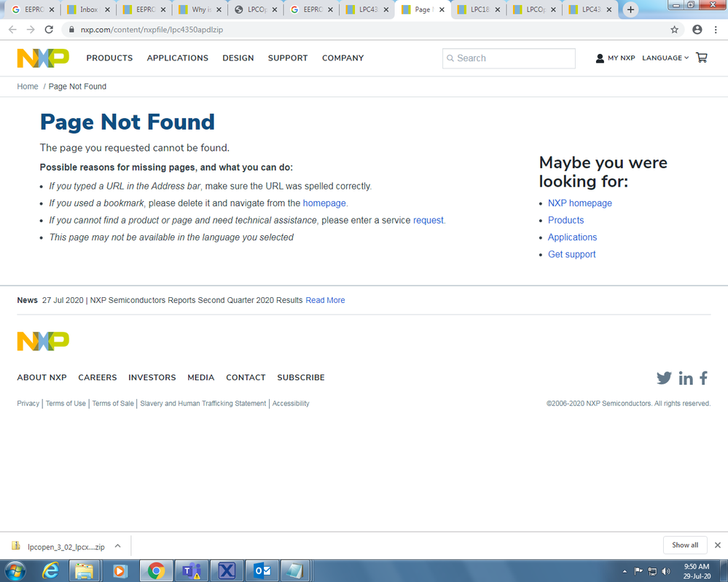Open Chrome's three-dot menu

pos(716,30)
